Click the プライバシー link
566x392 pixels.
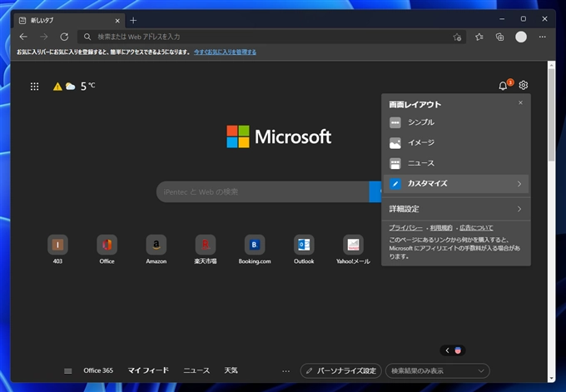pyautogui.click(x=405, y=227)
